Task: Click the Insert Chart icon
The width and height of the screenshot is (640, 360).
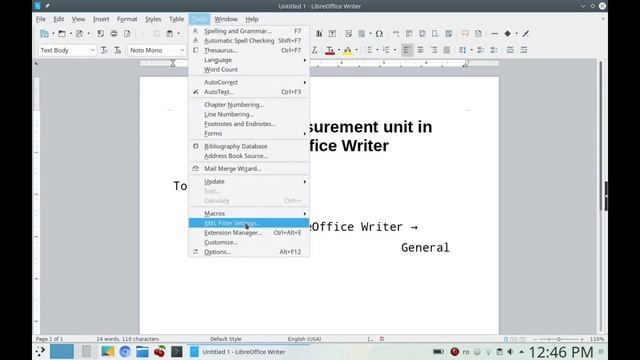Action: tap(319, 34)
